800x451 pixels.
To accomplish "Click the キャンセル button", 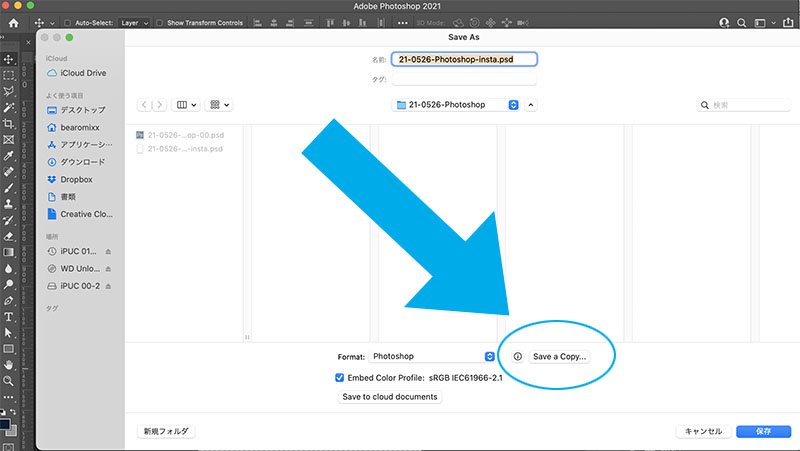I will (x=703, y=432).
